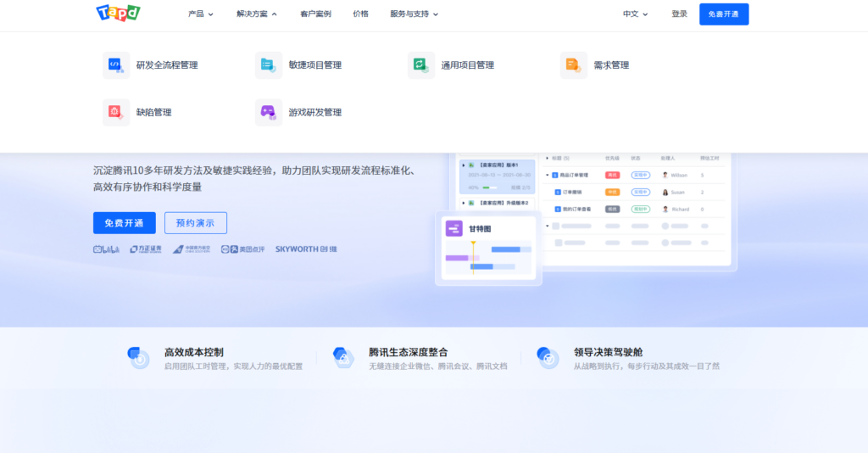
Task: Go to 客户案例 in navigation
Action: (315, 14)
